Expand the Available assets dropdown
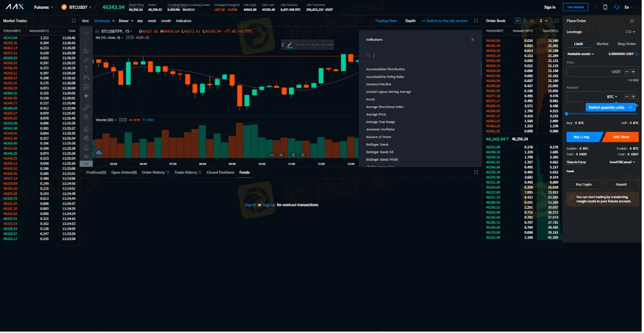 coord(580,54)
